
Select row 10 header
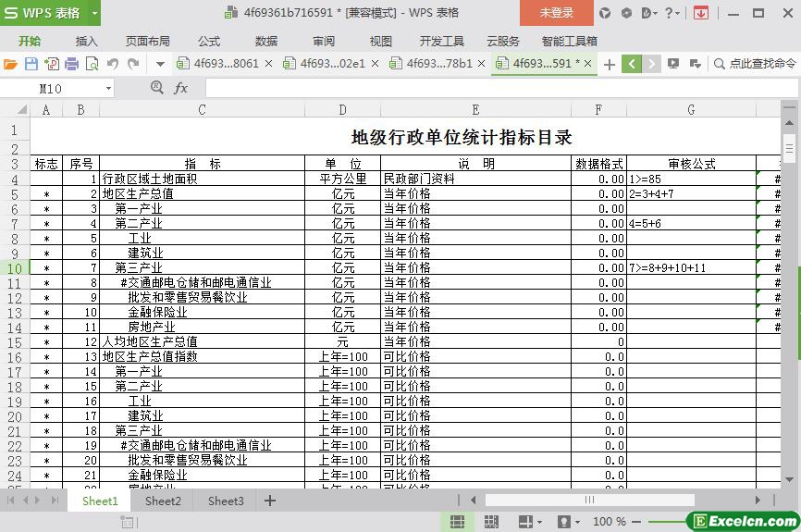[15, 267]
